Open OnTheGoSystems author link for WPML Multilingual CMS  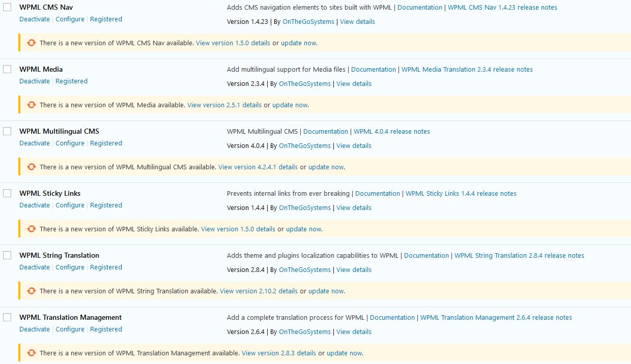coord(305,146)
